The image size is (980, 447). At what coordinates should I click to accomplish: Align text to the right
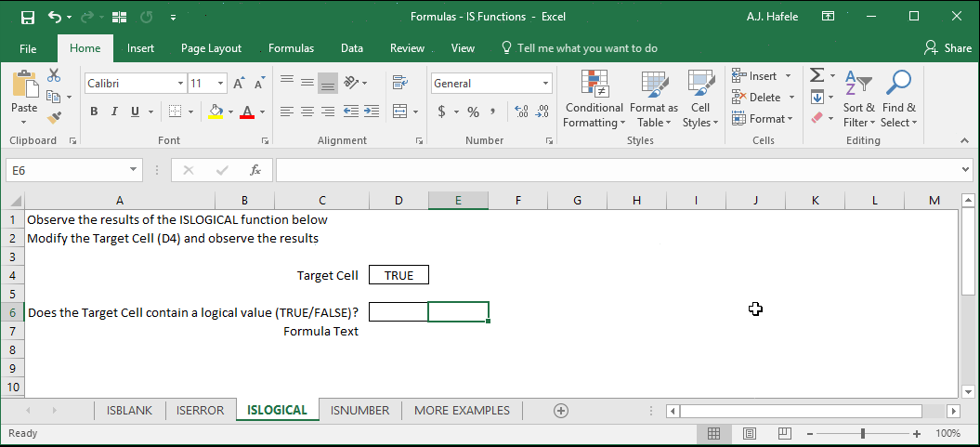328,112
